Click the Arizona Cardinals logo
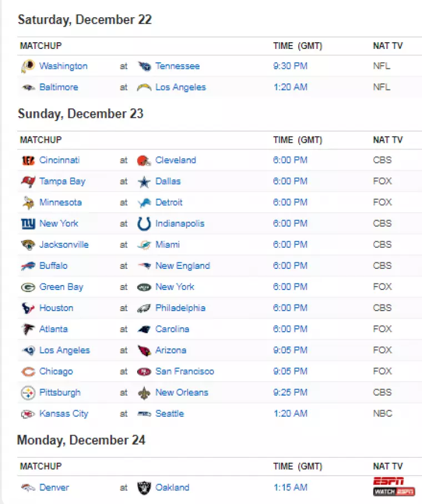This screenshot has height=504, width=422. [x=144, y=351]
